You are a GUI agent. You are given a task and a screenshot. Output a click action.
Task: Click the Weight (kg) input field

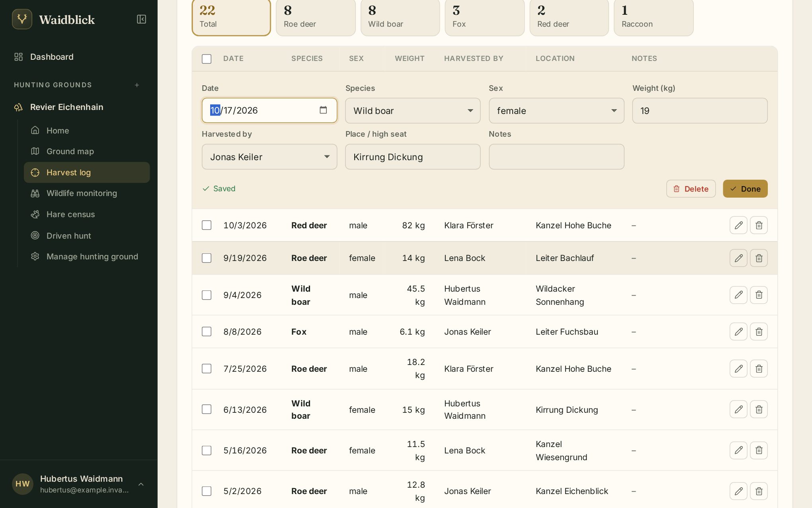pyautogui.click(x=700, y=111)
